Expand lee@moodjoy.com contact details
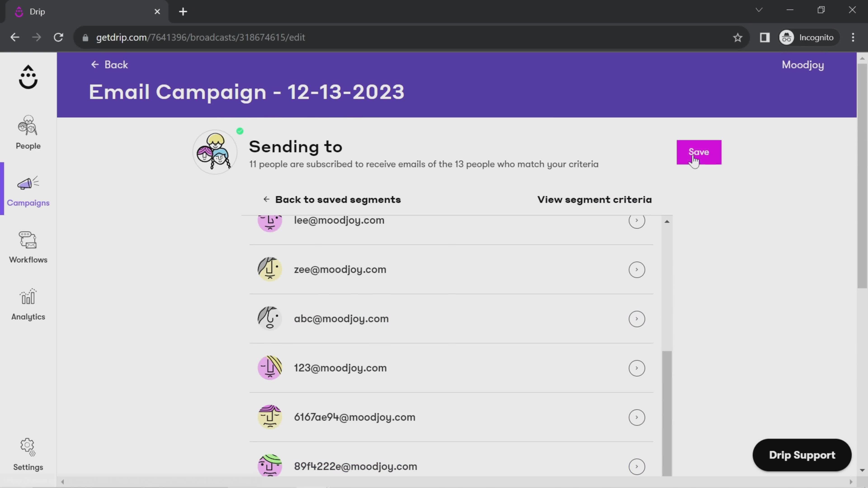This screenshot has width=868, height=488. 637,220
